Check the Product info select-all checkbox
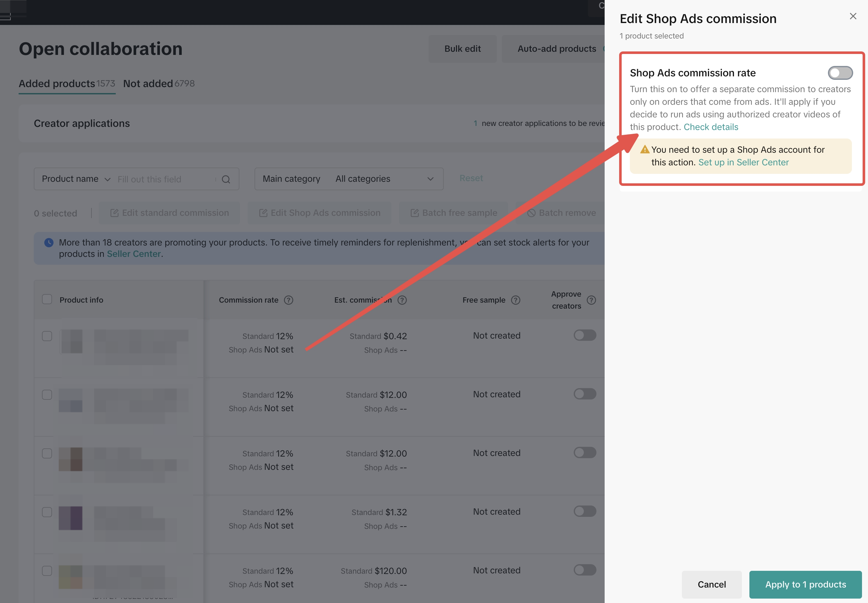Image resolution: width=868 pixels, height=603 pixels. (47, 300)
